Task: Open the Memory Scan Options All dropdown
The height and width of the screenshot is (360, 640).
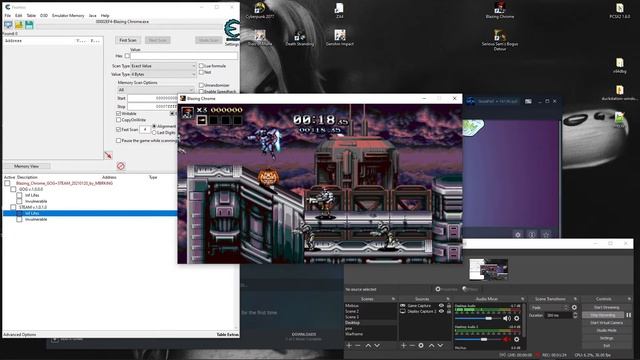Action: 156,90
